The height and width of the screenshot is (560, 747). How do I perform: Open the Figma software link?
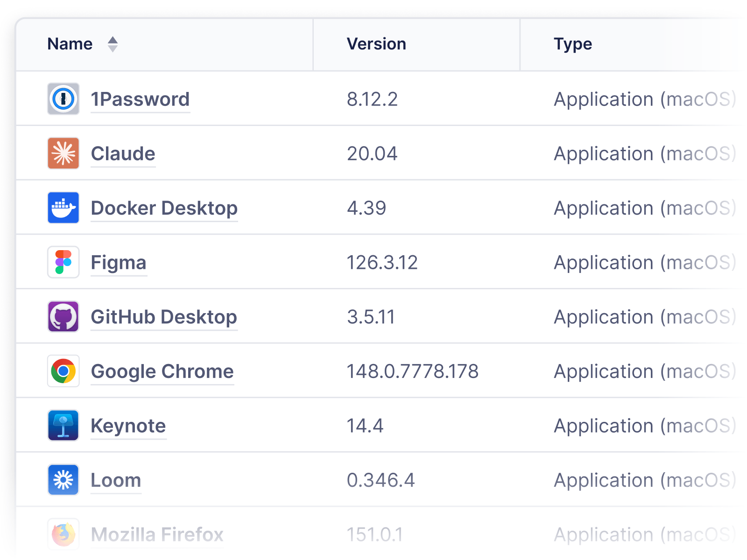119,263
